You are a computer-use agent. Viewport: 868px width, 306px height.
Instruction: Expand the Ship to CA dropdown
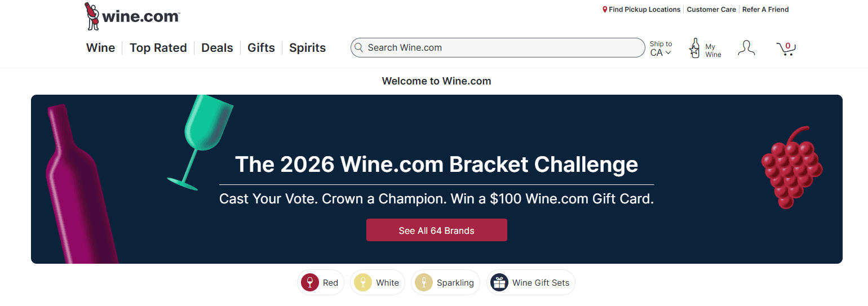pos(661,48)
